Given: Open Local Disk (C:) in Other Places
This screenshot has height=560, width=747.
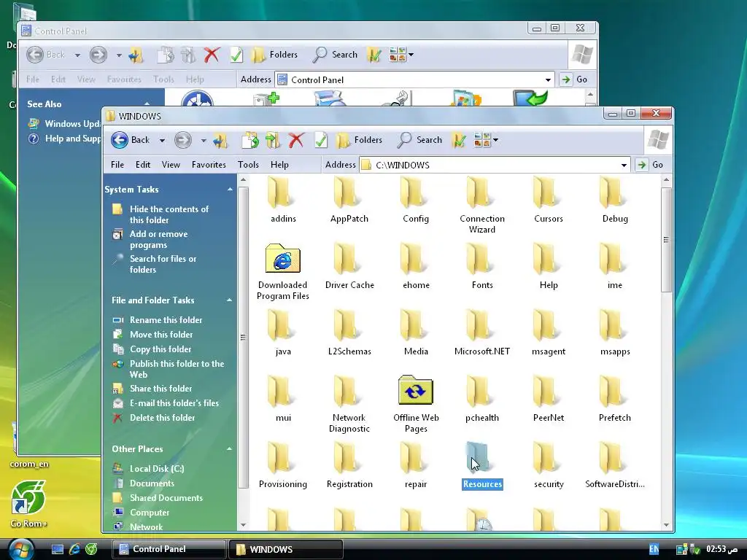Looking at the screenshot, I should click(x=157, y=469).
